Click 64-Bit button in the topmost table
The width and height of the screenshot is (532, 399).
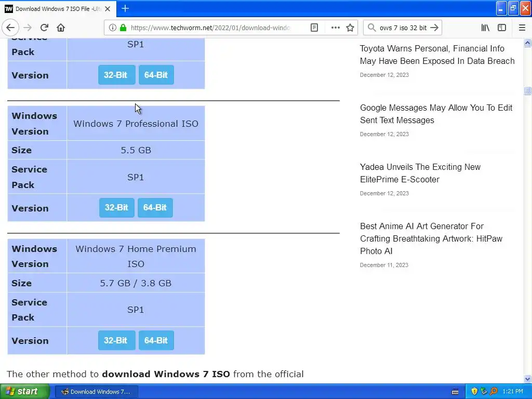pos(156,75)
